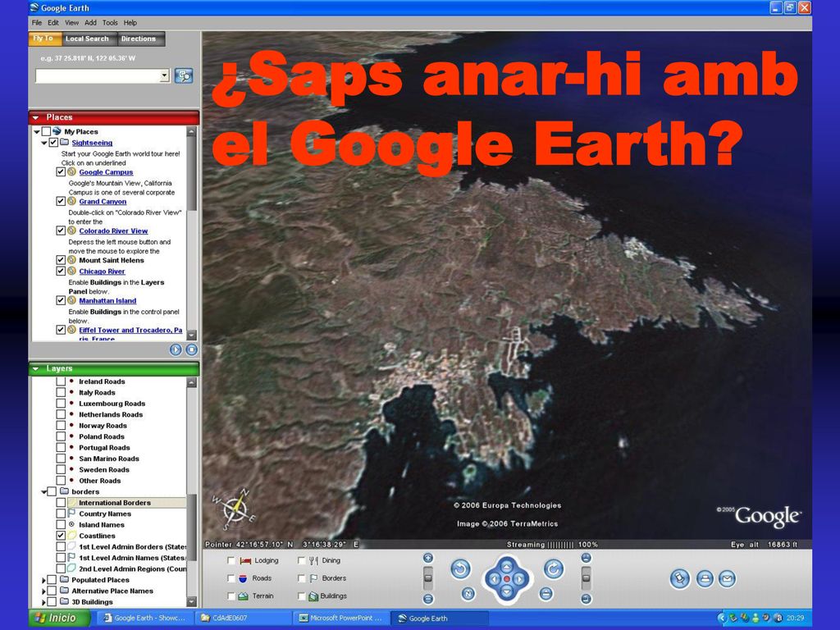Pan the map down with the arrow
Screen dimensions: 840x630
(x=507, y=592)
